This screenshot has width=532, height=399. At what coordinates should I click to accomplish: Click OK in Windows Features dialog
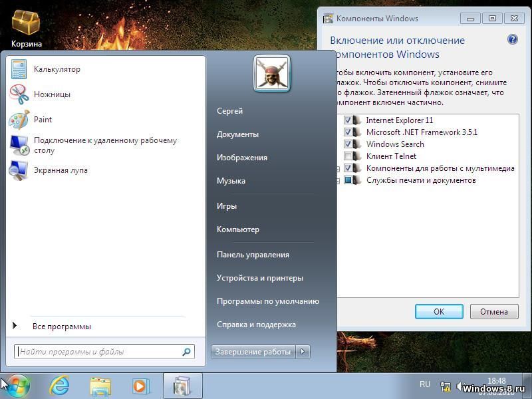pos(439,311)
